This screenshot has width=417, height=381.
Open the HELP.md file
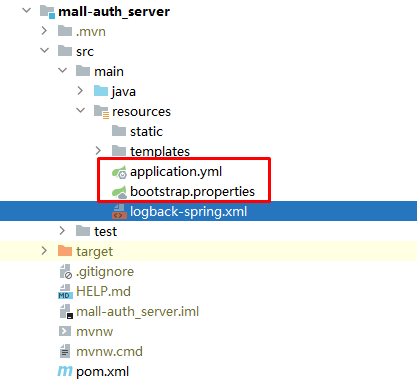tap(103, 292)
